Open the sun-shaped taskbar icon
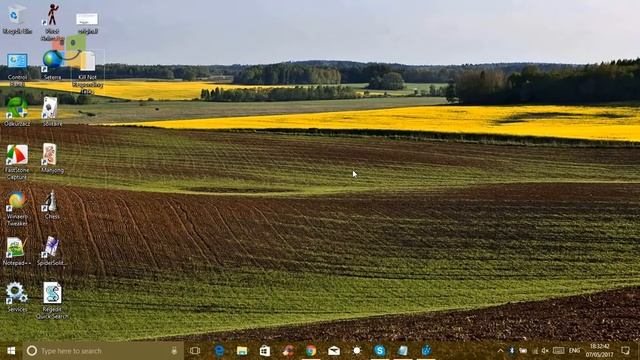The height and width of the screenshot is (360, 640). [x=357, y=351]
